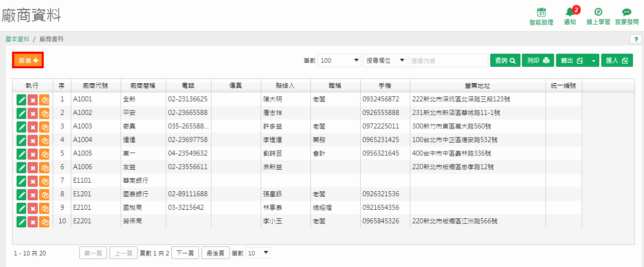Viewport: 644px width, 267px height.
Task: Select address 100台北市中正區德安路532號
Action: pyautogui.click(x=478, y=140)
